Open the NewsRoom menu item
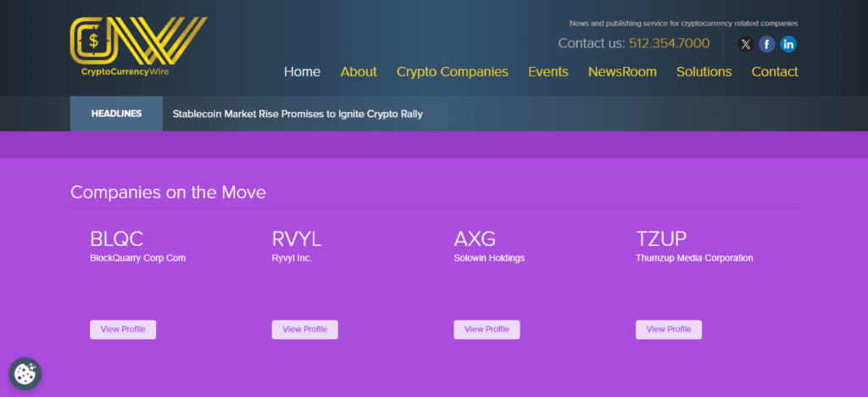This screenshot has height=397, width=868. click(x=622, y=72)
